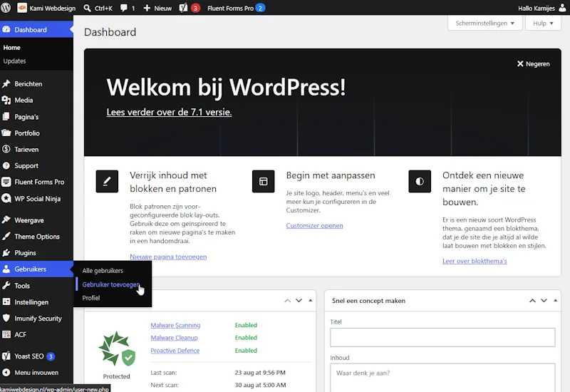This screenshot has width=570, height=392.
Task: Open Malware Scanning link
Action: click(x=175, y=325)
